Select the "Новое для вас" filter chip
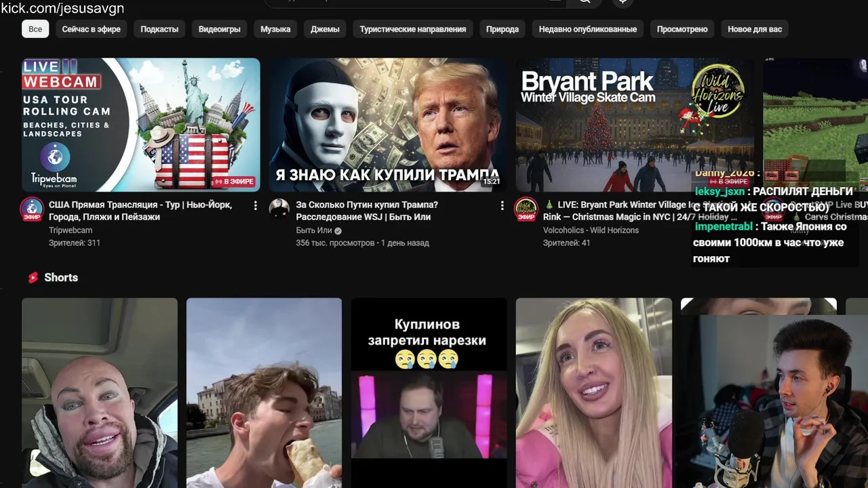 pos(755,29)
